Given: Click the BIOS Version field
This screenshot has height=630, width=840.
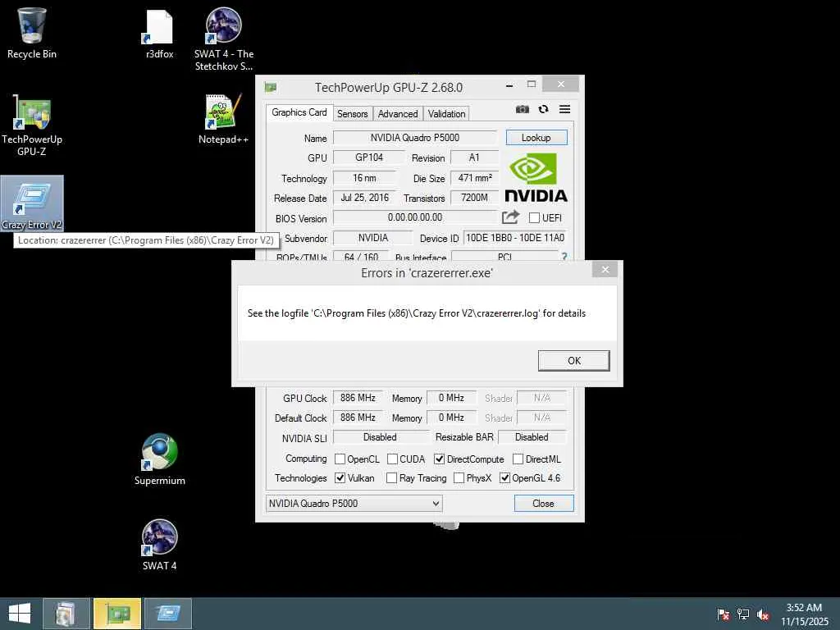Looking at the screenshot, I should click(415, 217).
